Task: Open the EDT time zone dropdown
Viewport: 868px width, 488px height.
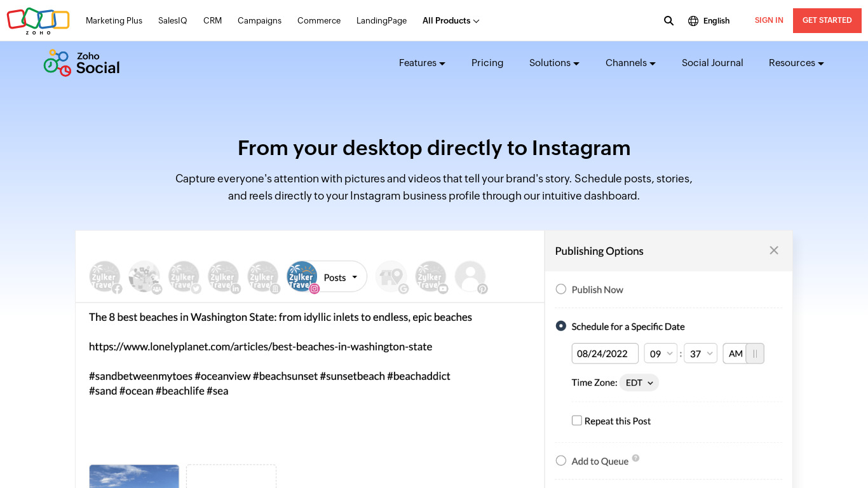Action: point(639,383)
